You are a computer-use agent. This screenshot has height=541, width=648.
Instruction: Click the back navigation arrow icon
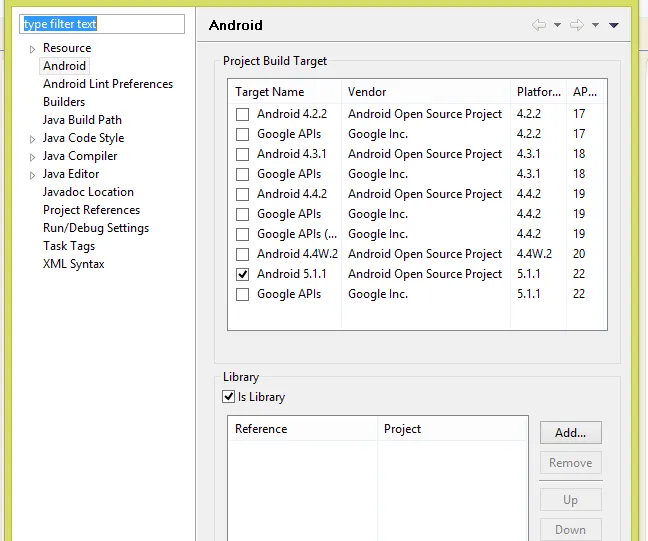point(539,25)
